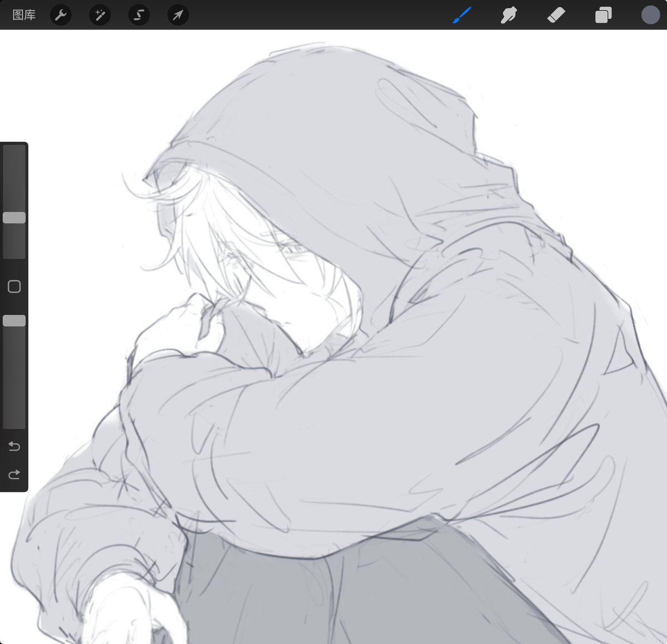Image resolution: width=667 pixels, height=644 pixels.
Task: Select the Smudge tool
Action: 509,15
